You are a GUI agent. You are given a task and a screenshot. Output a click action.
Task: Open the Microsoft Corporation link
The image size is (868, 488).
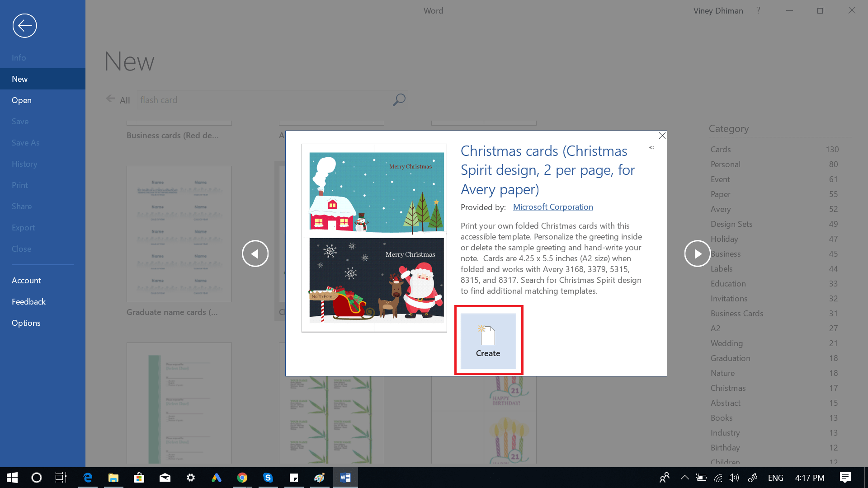tap(553, 207)
